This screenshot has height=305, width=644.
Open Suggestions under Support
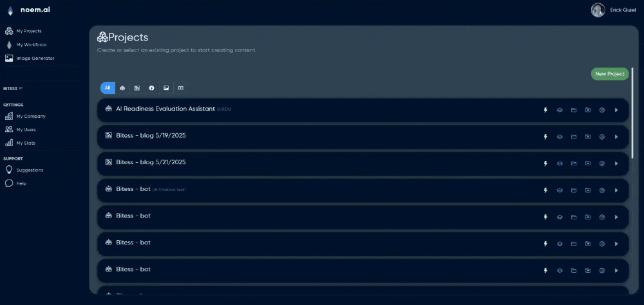pyautogui.click(x=24, y=170)
